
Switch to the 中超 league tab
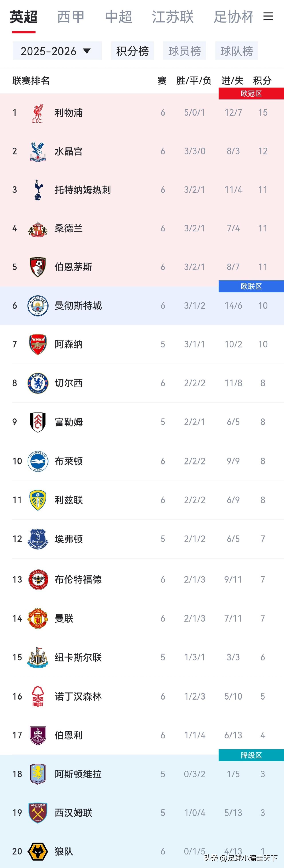tap(118, 17)
